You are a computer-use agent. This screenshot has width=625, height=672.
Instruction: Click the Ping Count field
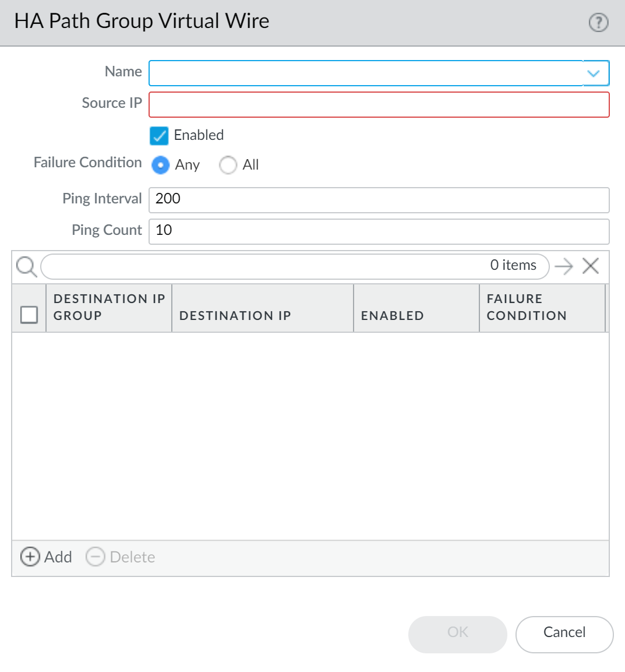point(379,231)
